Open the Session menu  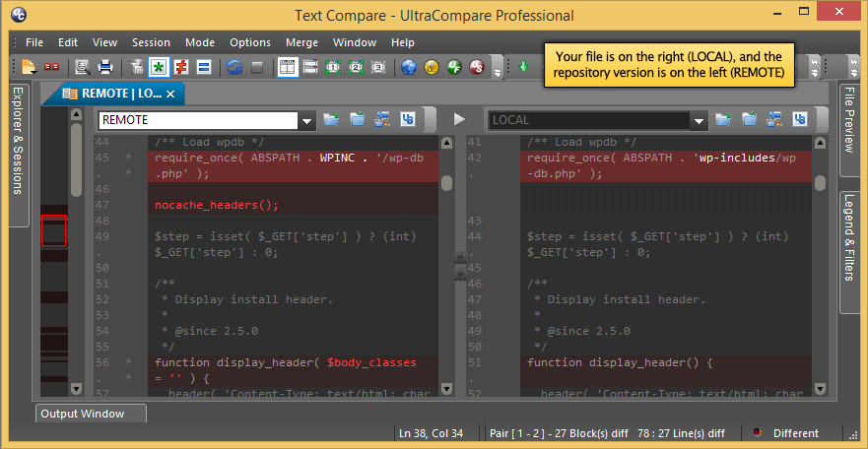tap(151, 42)
